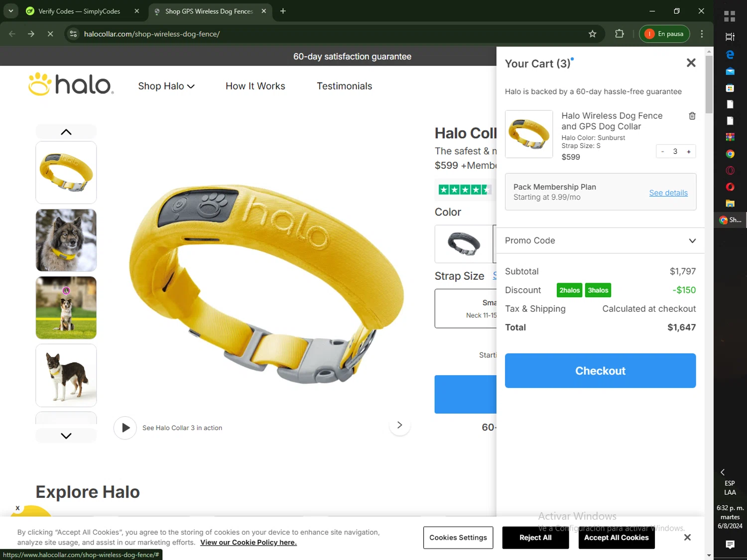
Task: Open a new browser tab
Action: coord(283,11)
